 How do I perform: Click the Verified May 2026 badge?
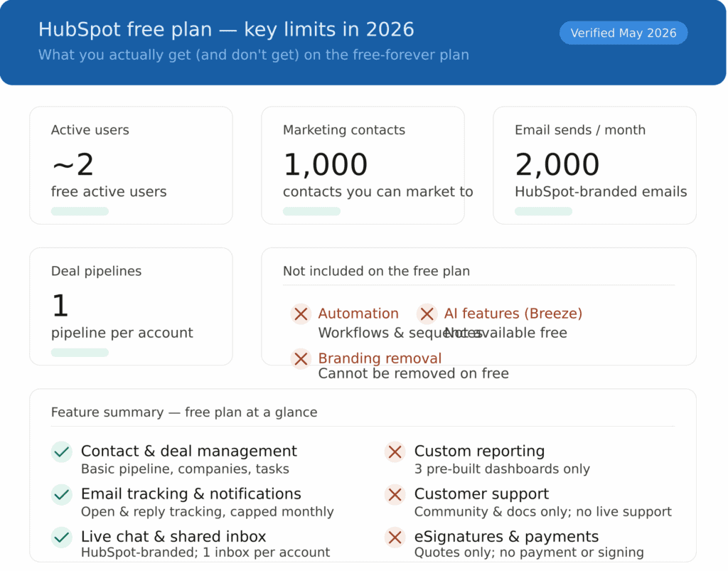point(623,33)
